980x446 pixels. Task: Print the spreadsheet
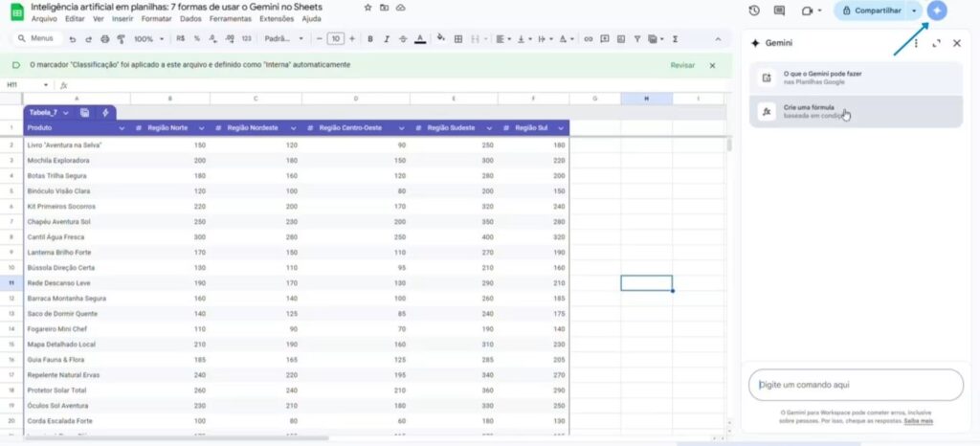click(x=105, y=38)
